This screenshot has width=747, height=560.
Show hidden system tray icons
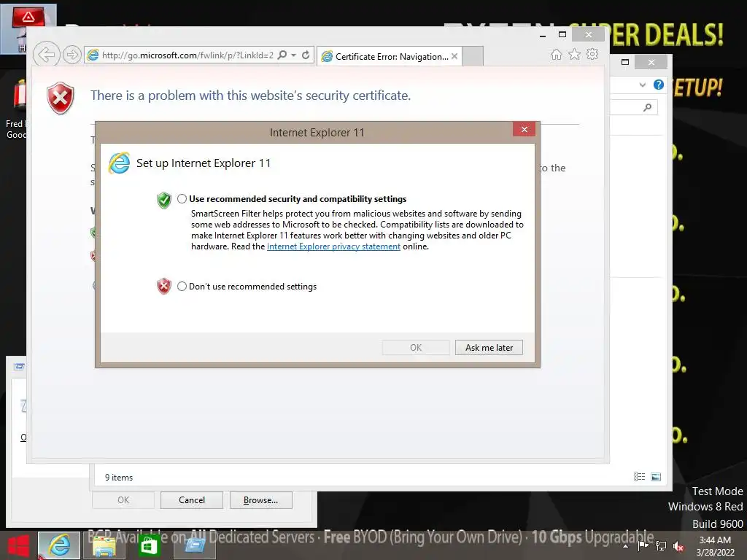625,546
